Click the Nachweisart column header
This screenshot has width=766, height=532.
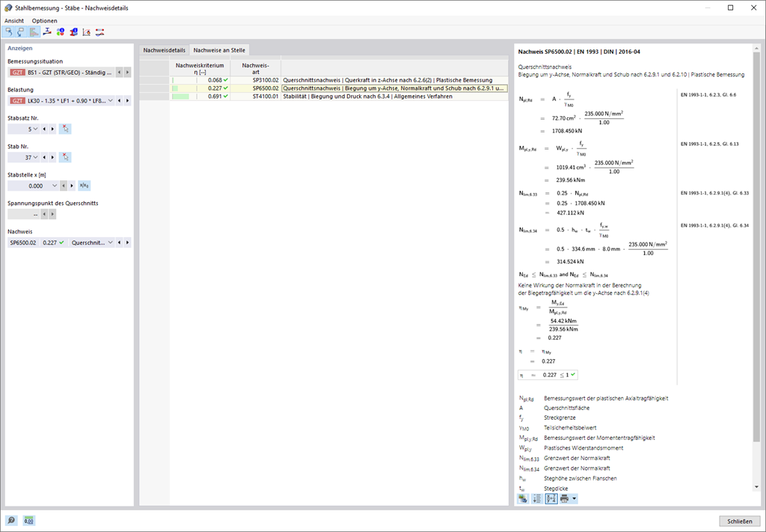(x=256, y=68)
